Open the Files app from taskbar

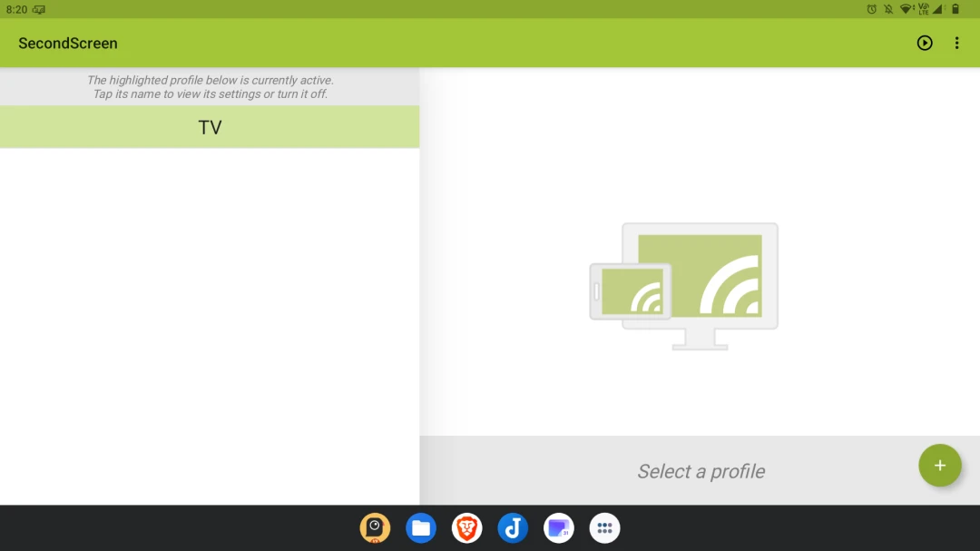pyautogui.click(x=421, y=528)
